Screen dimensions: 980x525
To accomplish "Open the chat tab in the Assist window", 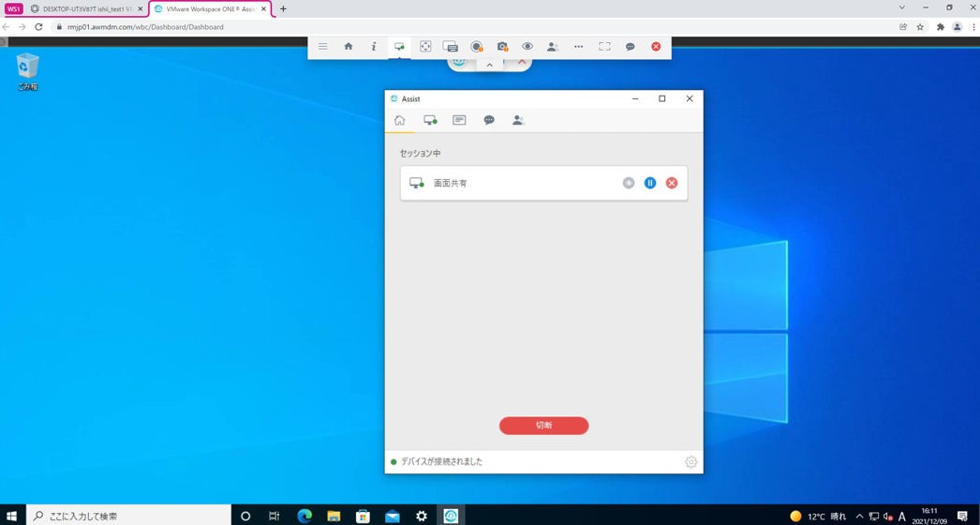I will point(489,120).
